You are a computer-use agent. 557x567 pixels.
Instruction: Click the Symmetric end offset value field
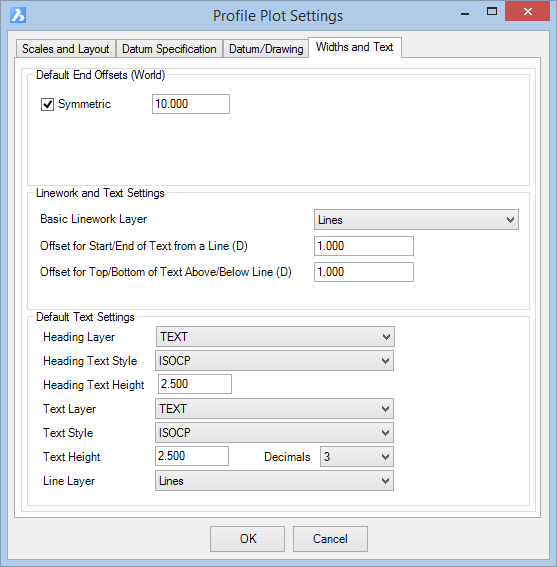[x=191, y=104]
